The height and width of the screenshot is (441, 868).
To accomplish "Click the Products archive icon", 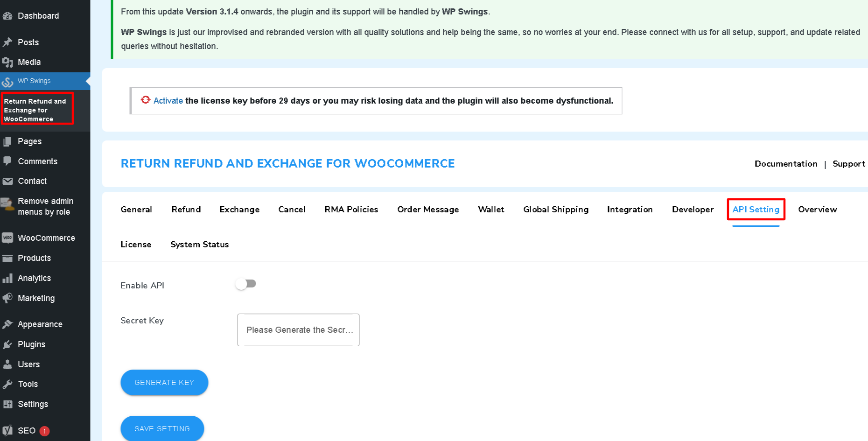I will point(7,258).
